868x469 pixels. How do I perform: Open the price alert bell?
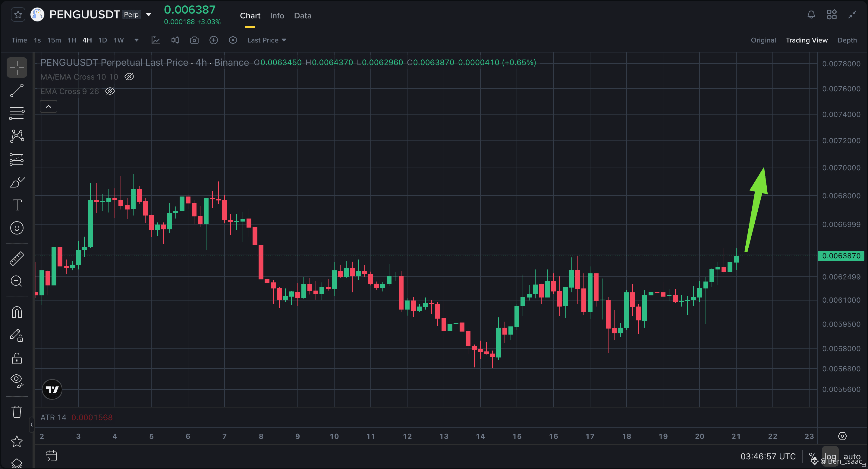click(811, 14)
